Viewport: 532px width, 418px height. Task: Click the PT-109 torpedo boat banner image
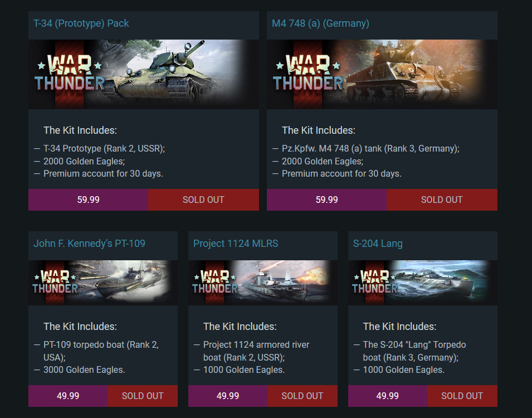[103, 283]
